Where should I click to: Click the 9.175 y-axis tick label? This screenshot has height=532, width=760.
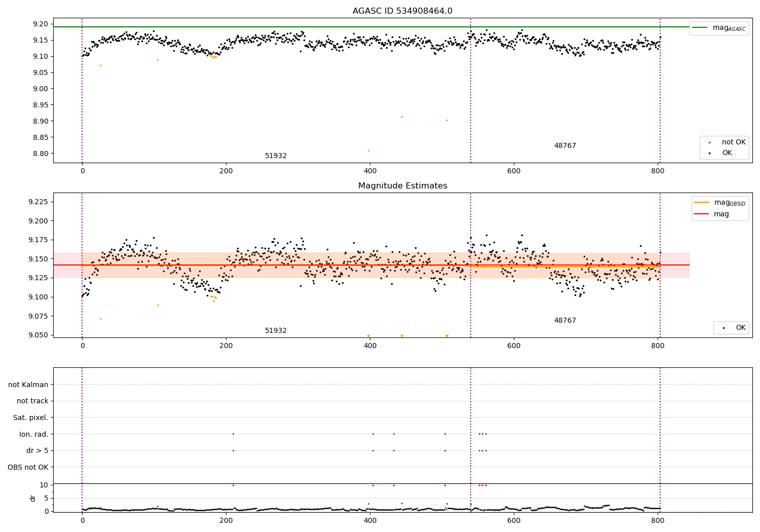click(x=38, y=240)
